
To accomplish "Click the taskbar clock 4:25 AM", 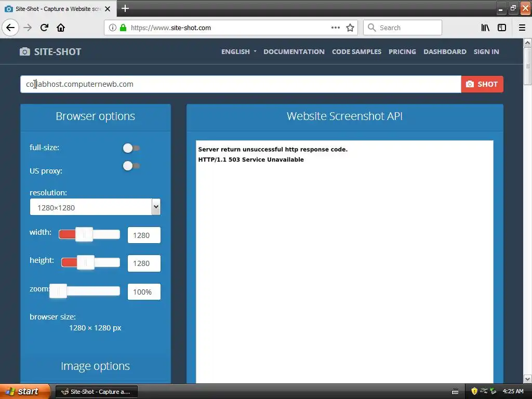I will coord(513,391).
